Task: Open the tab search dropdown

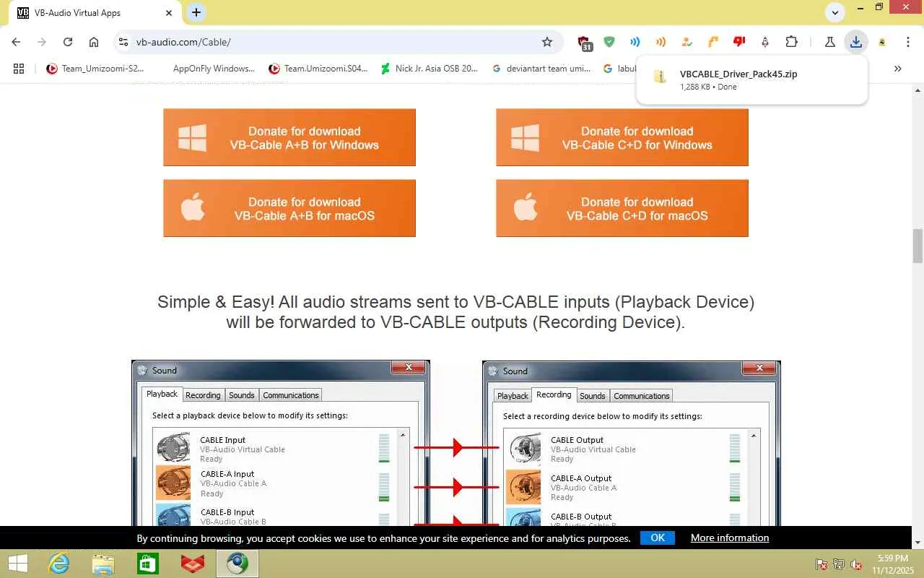Action: [835, 12]
